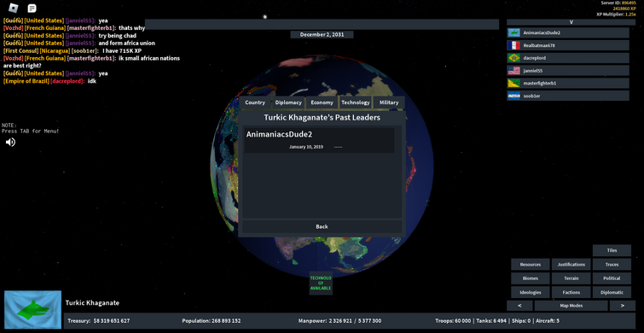Image resolution: width=644 pixels, height=333 pixels.
Task: Click the January 10, 2019 leader date
Action: tap(306, 147)
